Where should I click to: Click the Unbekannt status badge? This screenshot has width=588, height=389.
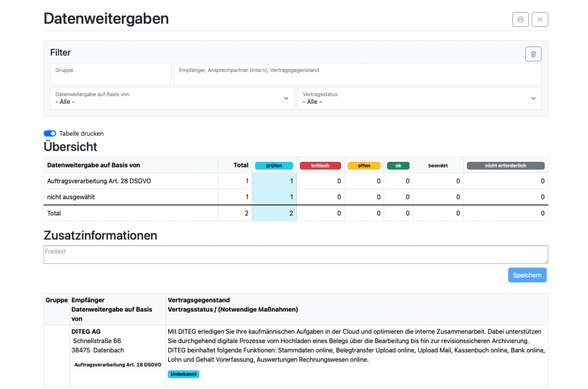[183, 374]
